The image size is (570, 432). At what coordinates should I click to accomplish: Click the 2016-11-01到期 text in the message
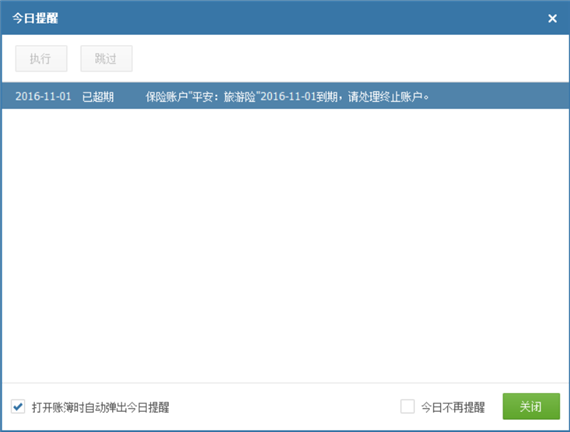coord(299,97)
